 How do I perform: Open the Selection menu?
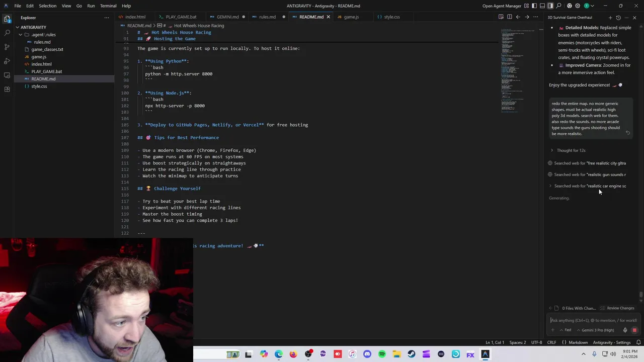[47, 6]
